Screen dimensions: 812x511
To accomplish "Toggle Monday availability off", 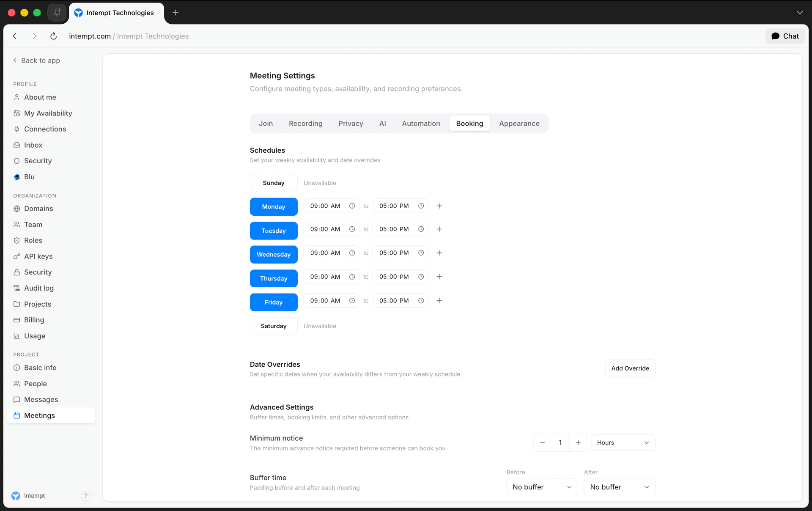I will click(274, 207).
